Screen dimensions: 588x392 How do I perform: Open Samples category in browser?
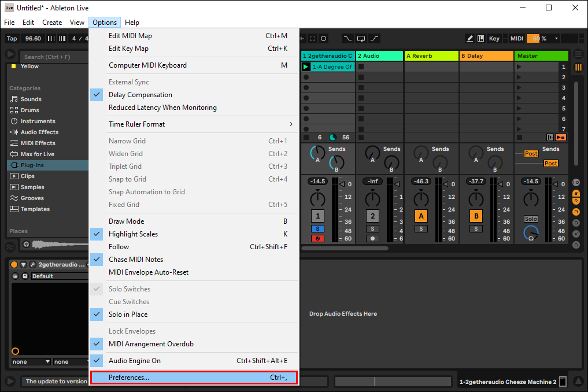32,187
